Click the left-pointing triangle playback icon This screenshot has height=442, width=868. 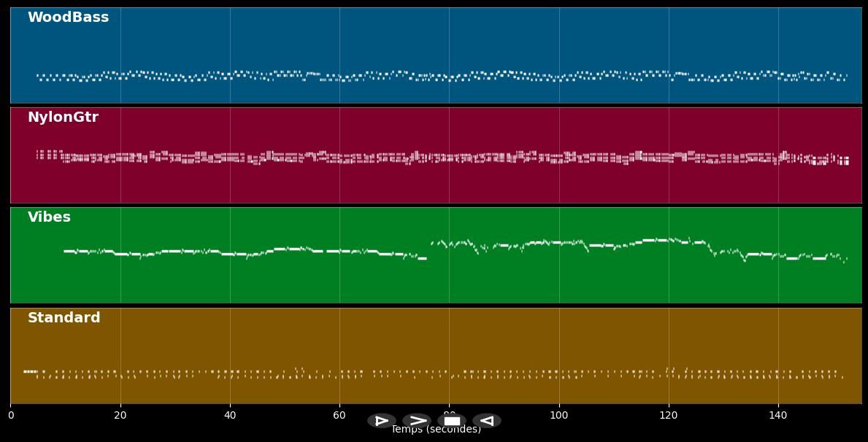point(487,421)
